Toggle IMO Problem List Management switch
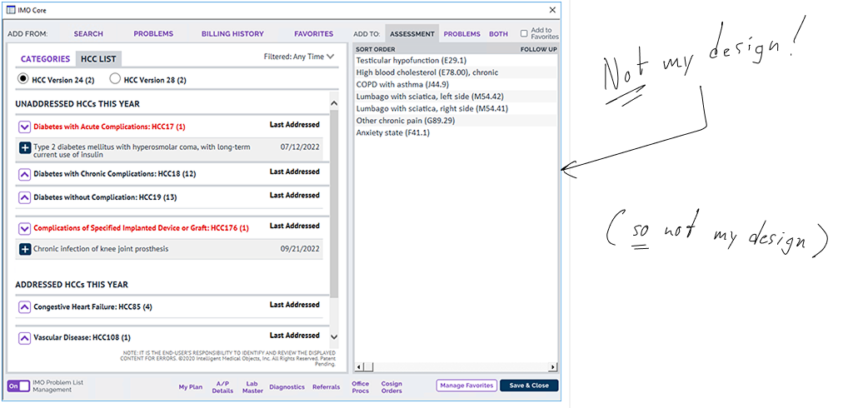868x408 pixels. tap(18, 386)
